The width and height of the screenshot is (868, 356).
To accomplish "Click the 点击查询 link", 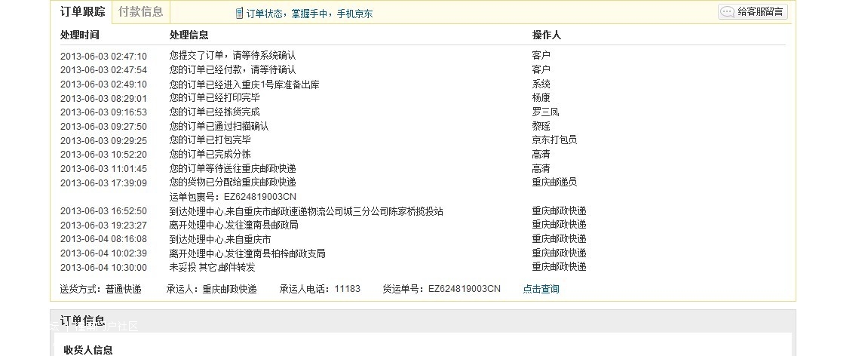I will pos(541,289).
